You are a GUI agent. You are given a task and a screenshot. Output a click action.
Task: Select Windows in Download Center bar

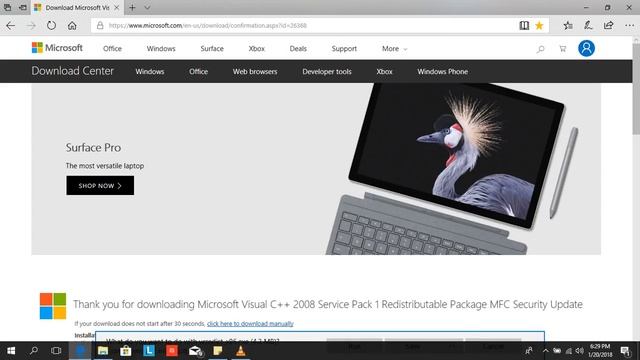click(150, 71)
